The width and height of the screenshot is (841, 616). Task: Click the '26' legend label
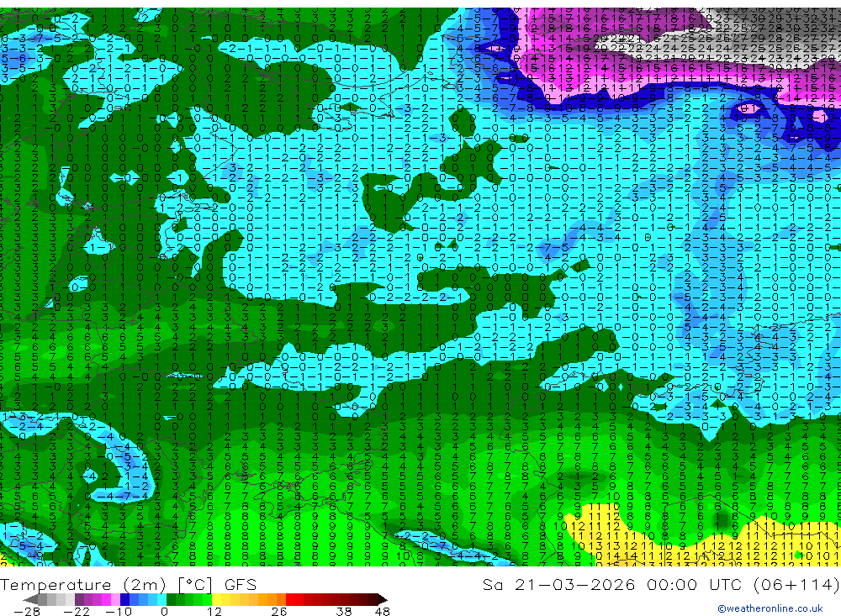click(x=279, y=611)
